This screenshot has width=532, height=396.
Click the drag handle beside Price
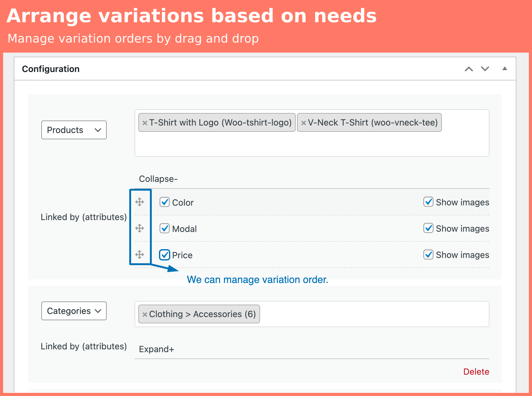140,255
